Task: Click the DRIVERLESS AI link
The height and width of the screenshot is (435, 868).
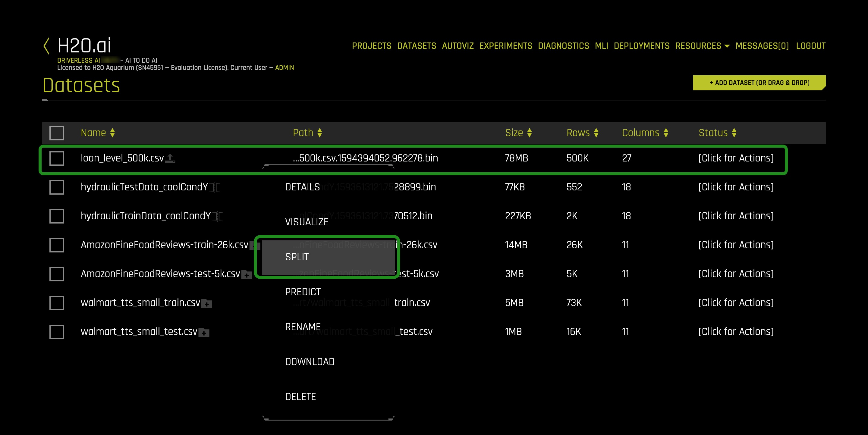Action: tap(78, 61)
